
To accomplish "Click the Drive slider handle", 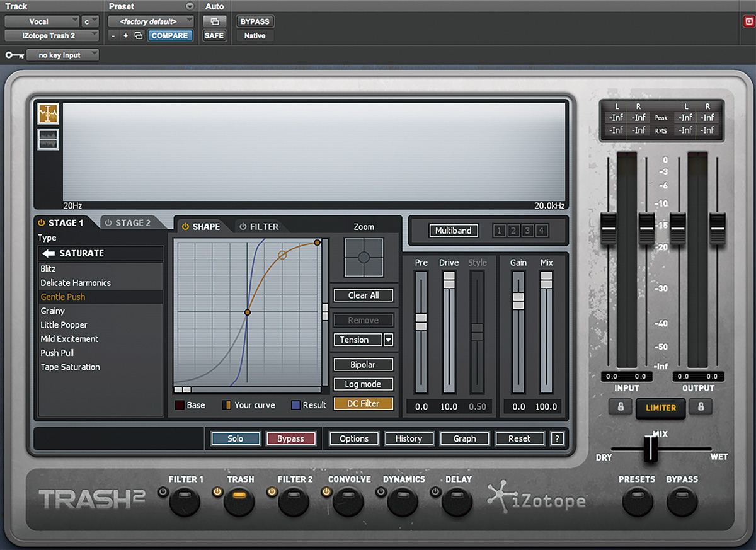I will click(449, 280).
